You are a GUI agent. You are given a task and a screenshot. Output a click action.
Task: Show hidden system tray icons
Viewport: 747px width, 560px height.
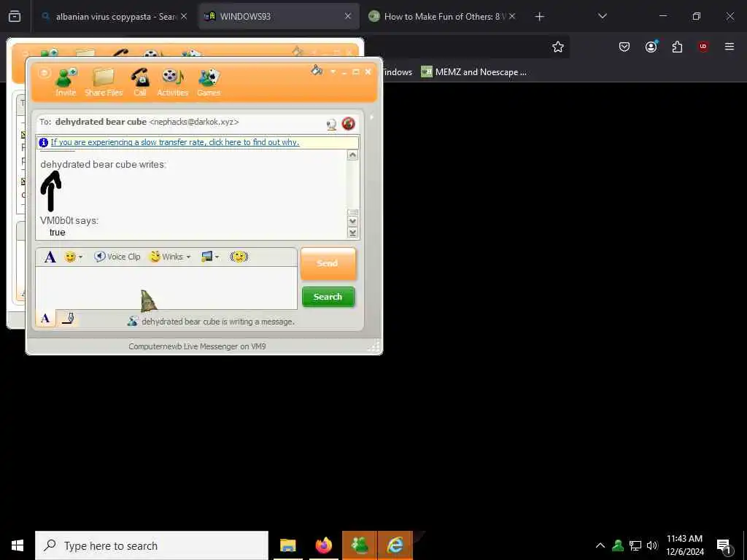(600, 545)
